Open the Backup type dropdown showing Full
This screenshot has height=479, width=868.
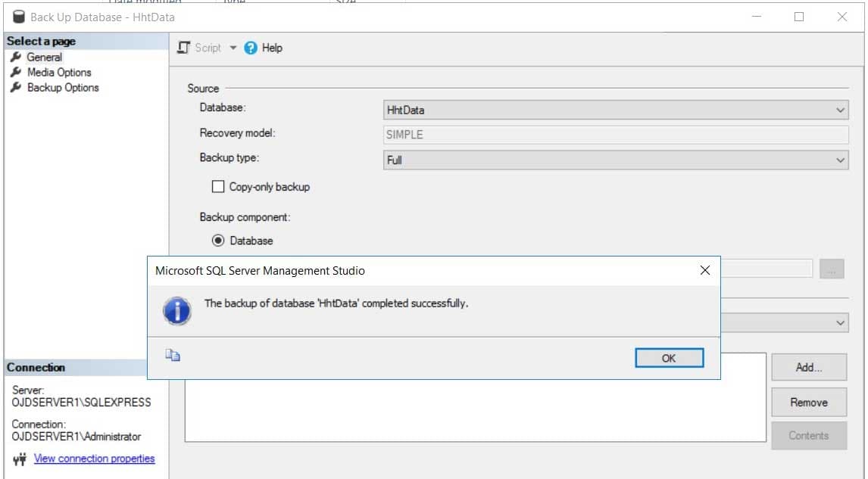click(616, 160)
